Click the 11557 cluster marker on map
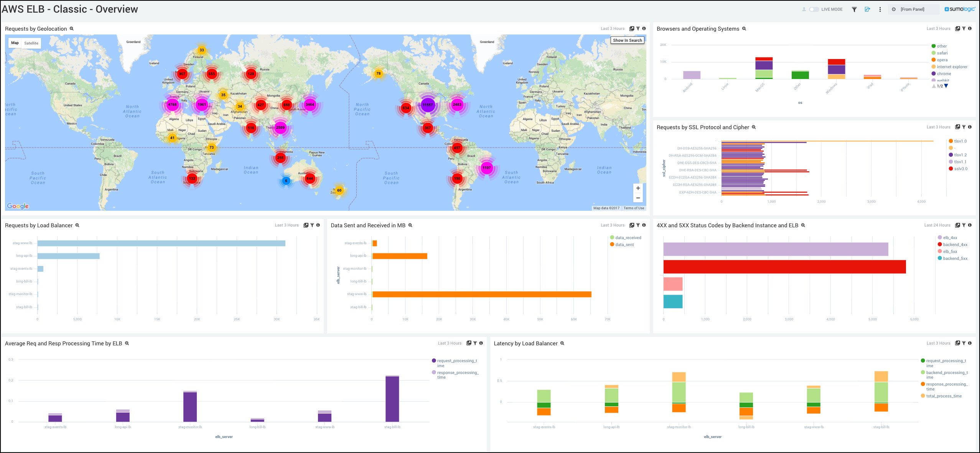The image size is (980, 453). (x=427, y=105)
